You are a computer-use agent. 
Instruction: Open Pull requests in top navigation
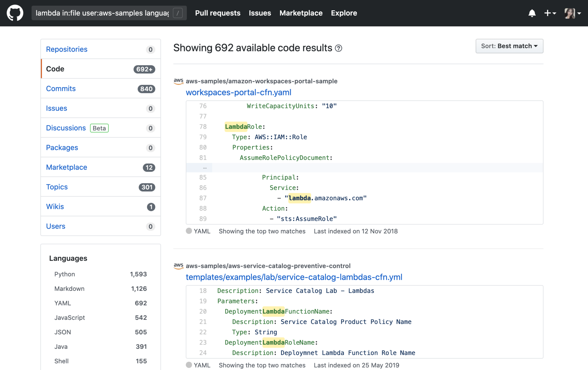click(217, 13)
